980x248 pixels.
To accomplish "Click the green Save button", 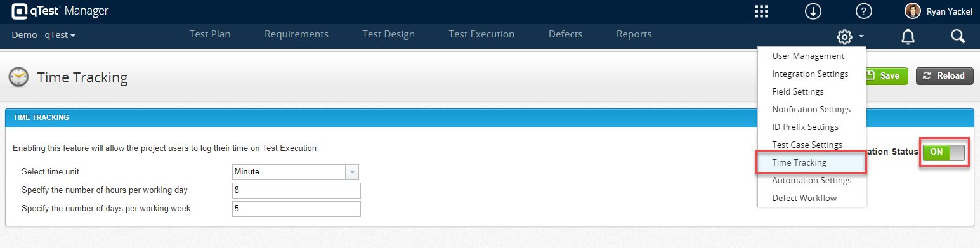I will (885, 75).
